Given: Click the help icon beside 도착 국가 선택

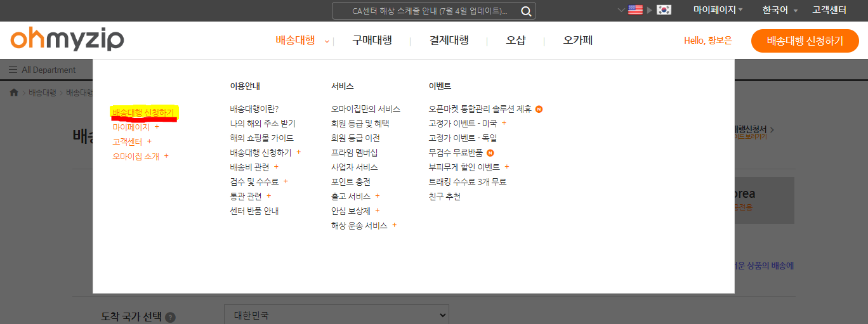Looking at the screenshot, I should [x=171, y=318].
